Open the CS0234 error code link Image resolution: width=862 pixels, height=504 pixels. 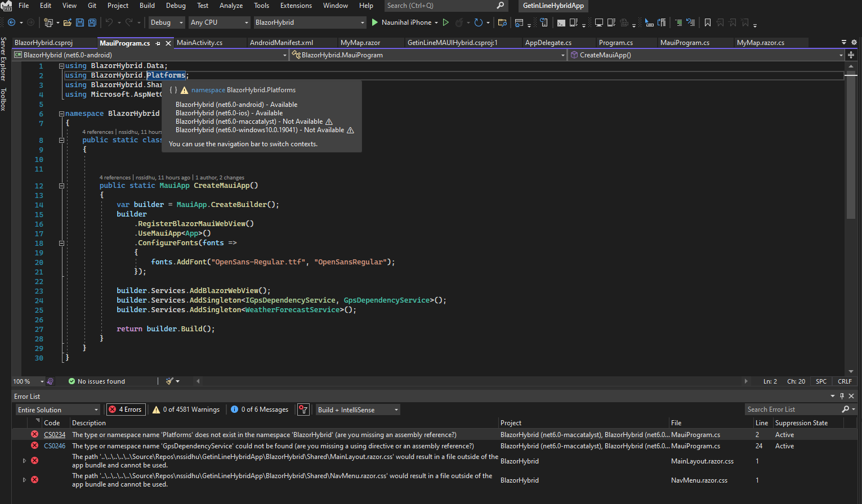coord(55,435)
